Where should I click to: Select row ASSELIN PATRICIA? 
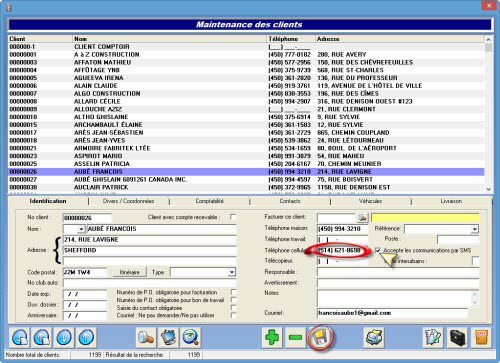point(246,164)
